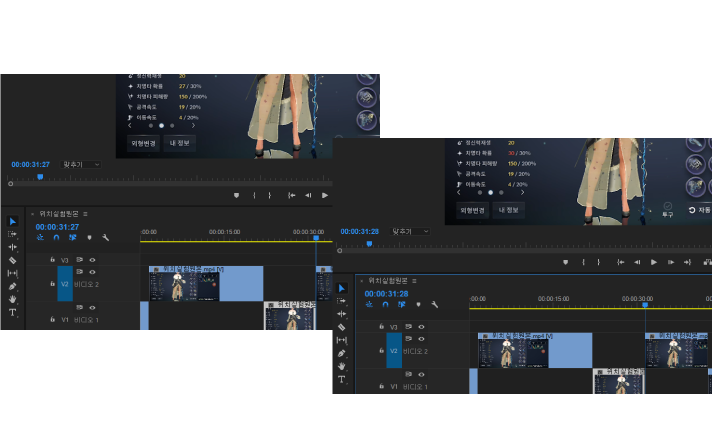The height and width of the screenshot is (437, 712).
Task: Click timeline playhead in right timeline ruler
Action: (645, 305)
